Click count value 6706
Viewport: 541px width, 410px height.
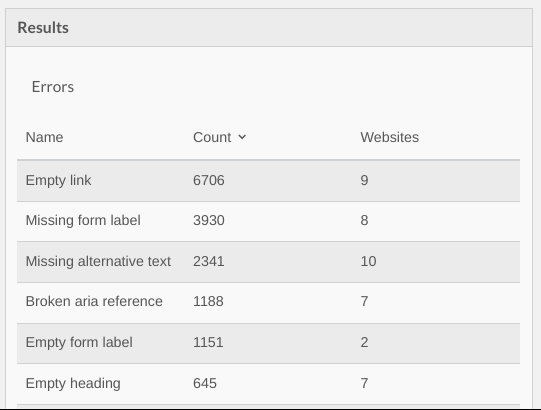pos(209,180)
